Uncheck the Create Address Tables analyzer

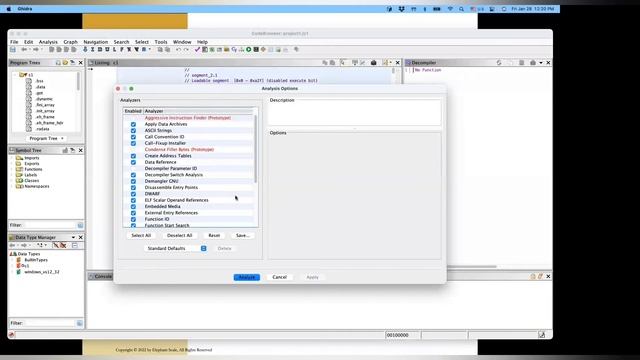click(x=133, y=156)
